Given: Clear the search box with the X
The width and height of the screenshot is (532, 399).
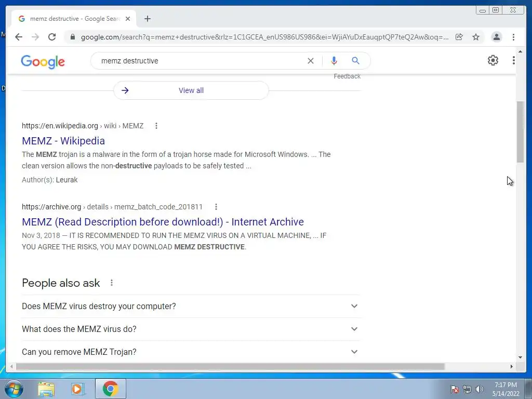Looking at the screenshot, I should tap(311, 61).
